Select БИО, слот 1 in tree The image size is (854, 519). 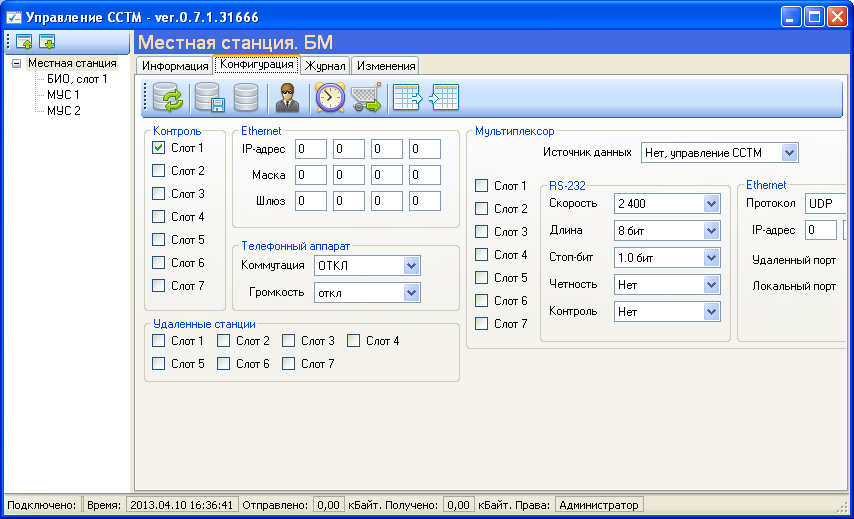(x=77, y=79)
